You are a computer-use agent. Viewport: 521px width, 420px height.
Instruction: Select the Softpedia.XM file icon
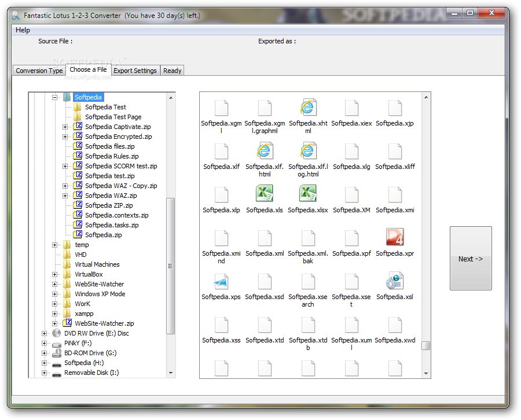pyautogui.click(x=351, y=194)
